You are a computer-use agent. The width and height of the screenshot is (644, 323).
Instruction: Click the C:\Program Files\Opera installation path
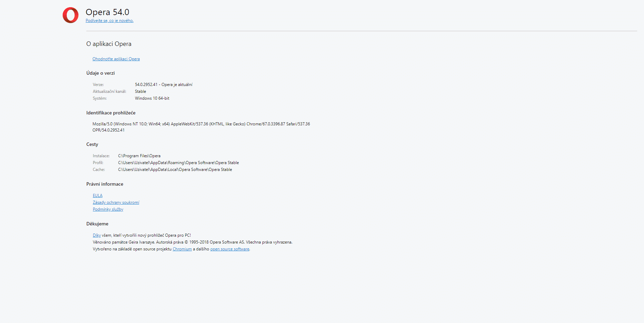139,156
